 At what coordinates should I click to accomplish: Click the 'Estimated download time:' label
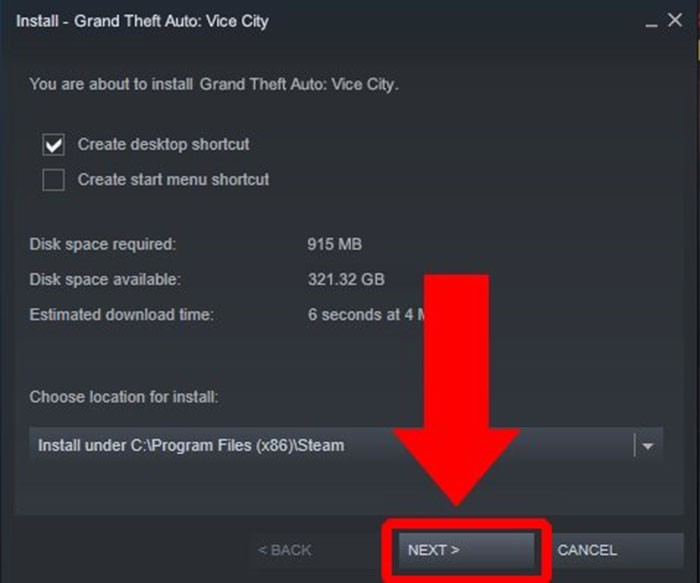[x=121, y=315]
